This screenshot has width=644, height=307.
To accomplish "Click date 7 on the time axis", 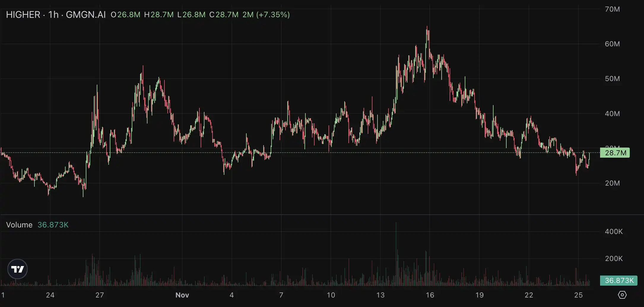I will (x=281, y=295).
